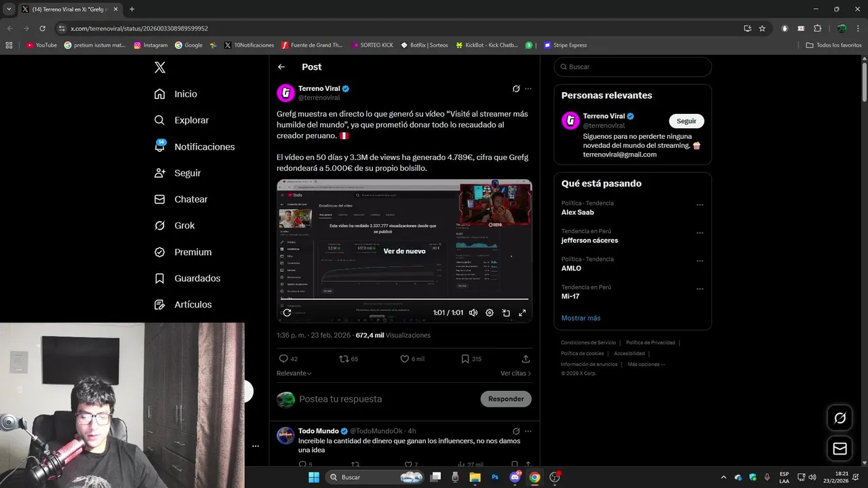Image resolution: width=868 pixels, height=488 pixels.
Task: Open more options on Todo Mundo reply
Action: coord(528,431)
